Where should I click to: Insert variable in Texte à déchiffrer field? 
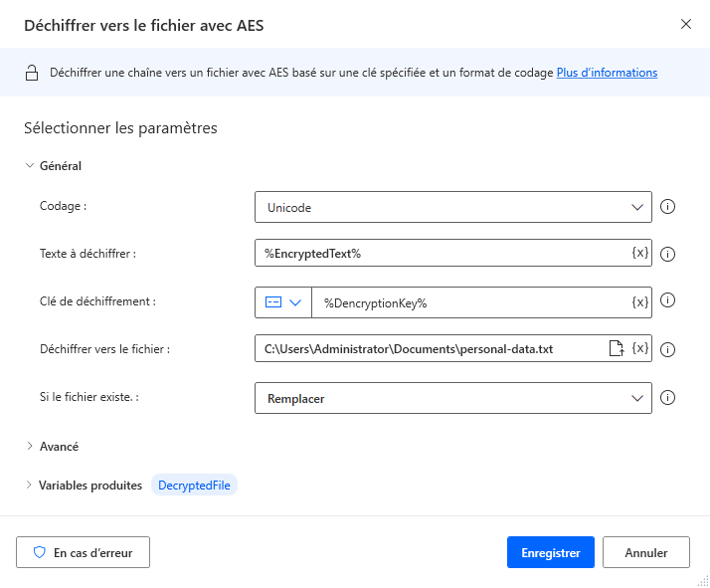[x=640, y=253]
